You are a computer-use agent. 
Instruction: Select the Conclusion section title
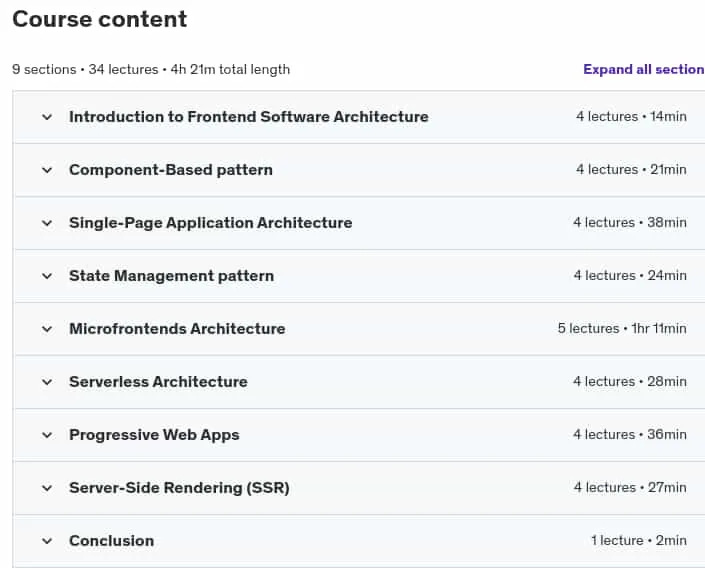coord(112,541)
